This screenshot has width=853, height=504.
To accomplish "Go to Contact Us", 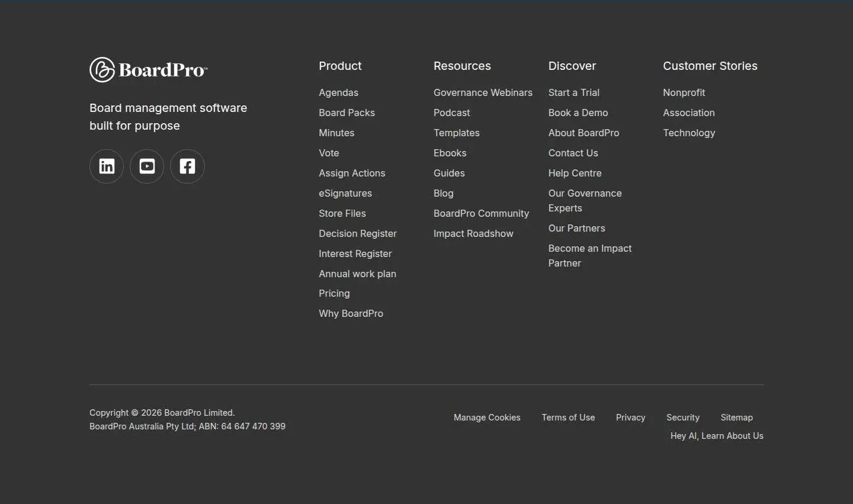I will pyautogui.click(x=573, y=153).
